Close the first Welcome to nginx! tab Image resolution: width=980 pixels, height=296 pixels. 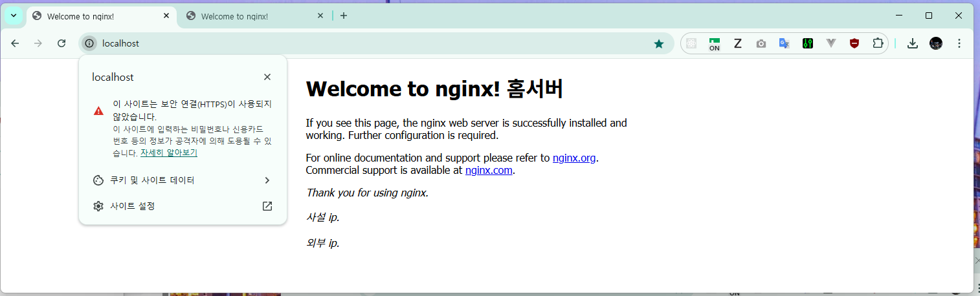pos(166,16)
